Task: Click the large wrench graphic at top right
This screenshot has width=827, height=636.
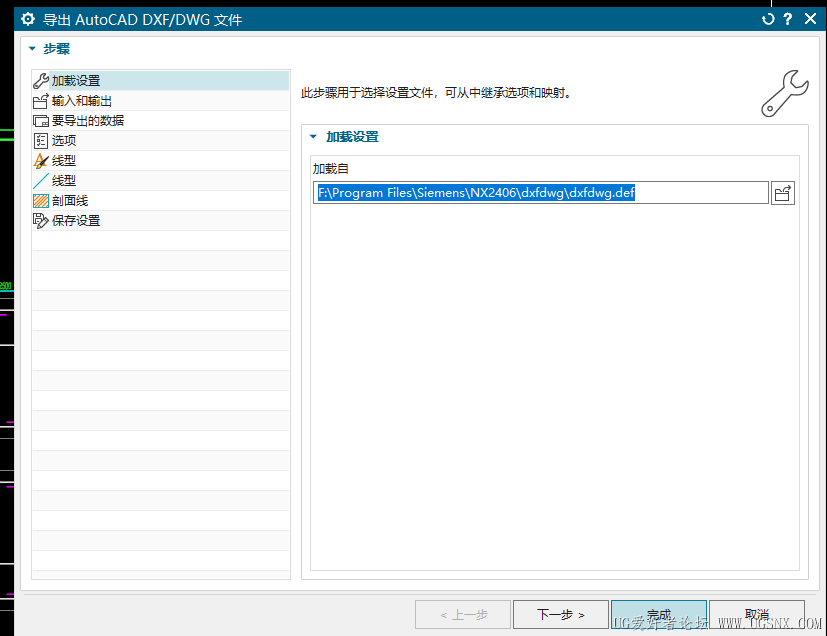Action: click(x=784, y=93)
